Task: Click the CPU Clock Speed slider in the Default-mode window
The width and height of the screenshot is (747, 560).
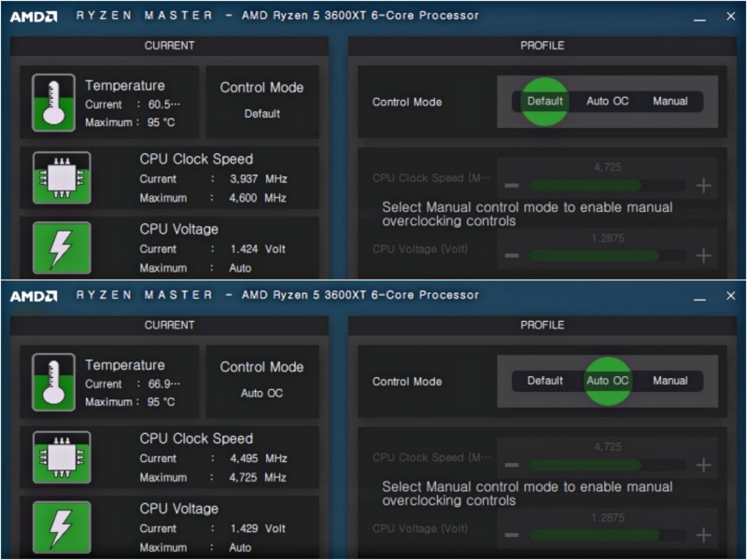Action: pyautogui.click(x=608, y=185)
